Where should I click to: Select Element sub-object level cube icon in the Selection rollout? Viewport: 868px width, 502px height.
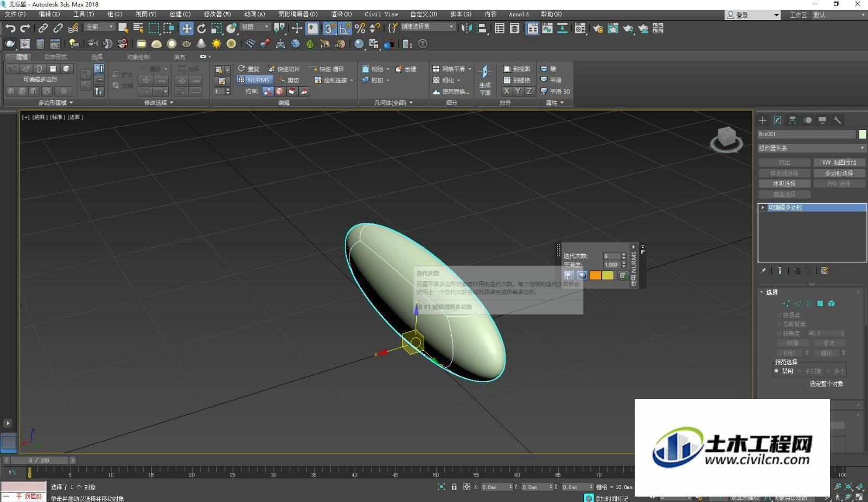[x=831, y=304]
